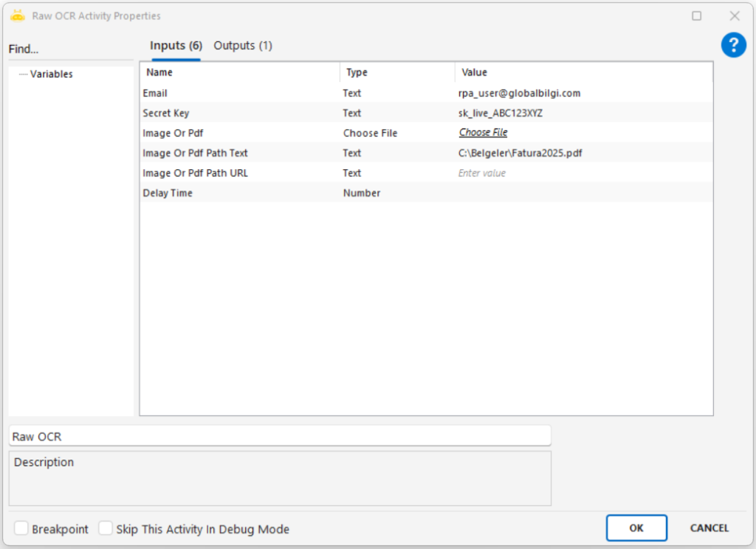Image resolution: width=756 pixels, height=549 pixels.
Task: Switch to the Outputs (1) tab
Action: (243, 46)
